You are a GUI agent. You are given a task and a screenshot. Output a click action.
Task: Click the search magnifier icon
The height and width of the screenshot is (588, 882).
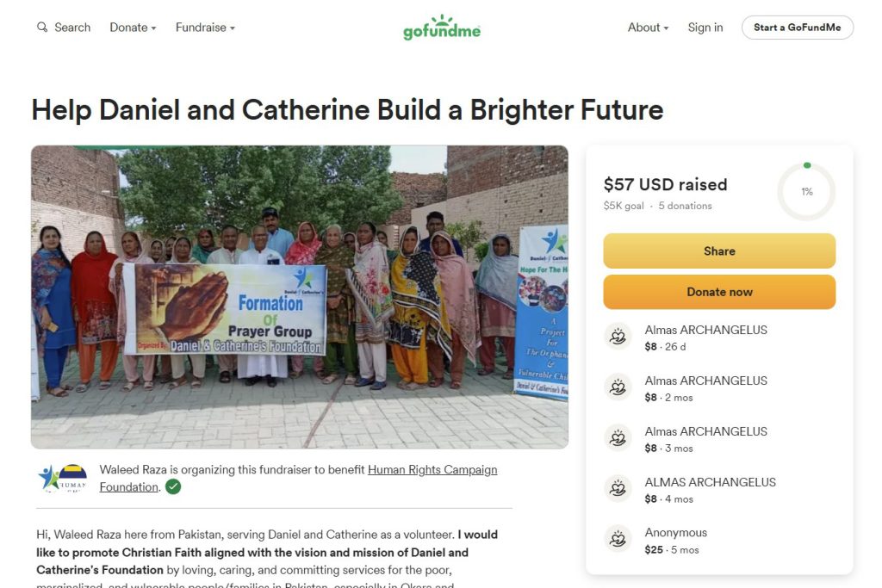[42, 28]
